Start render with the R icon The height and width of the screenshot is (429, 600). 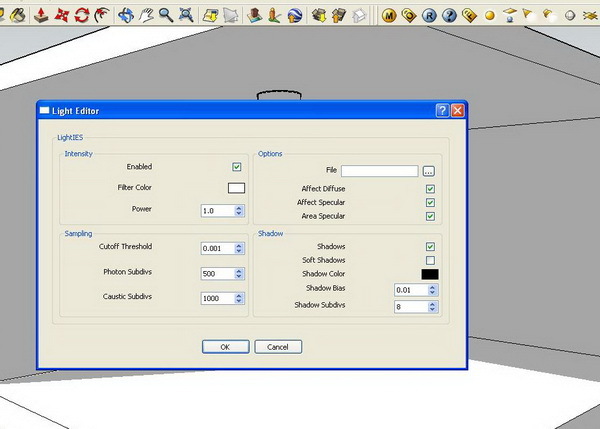(429, 16)
